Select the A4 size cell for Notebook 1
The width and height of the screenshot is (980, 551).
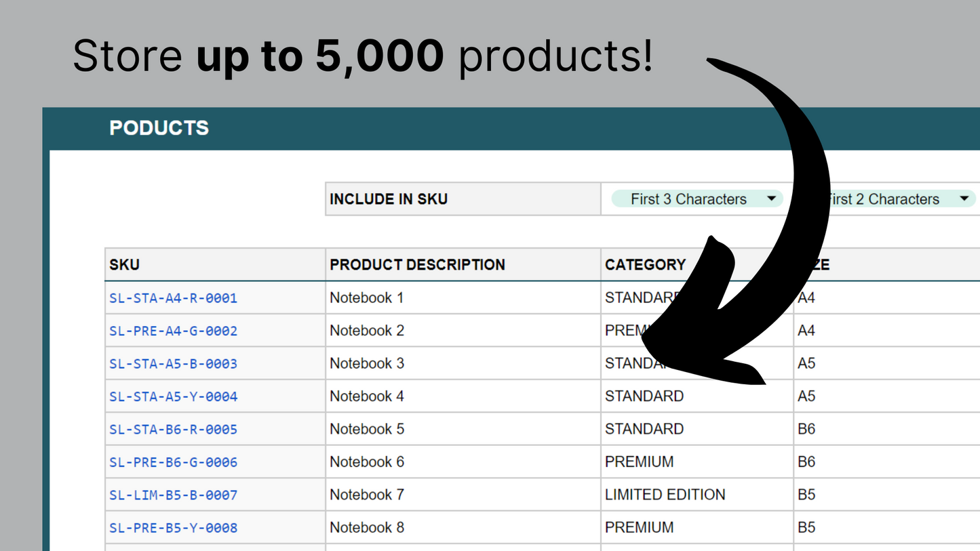(806, 298)
